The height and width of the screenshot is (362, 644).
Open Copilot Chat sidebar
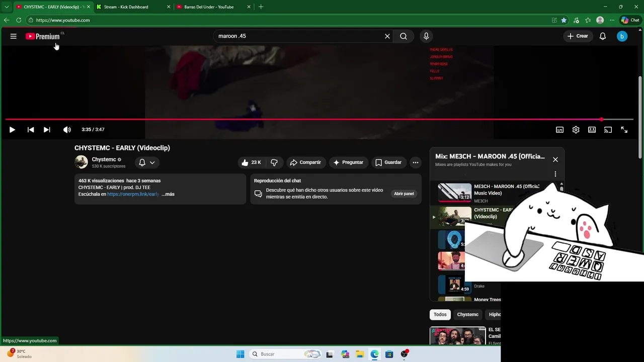coord(630,20)
